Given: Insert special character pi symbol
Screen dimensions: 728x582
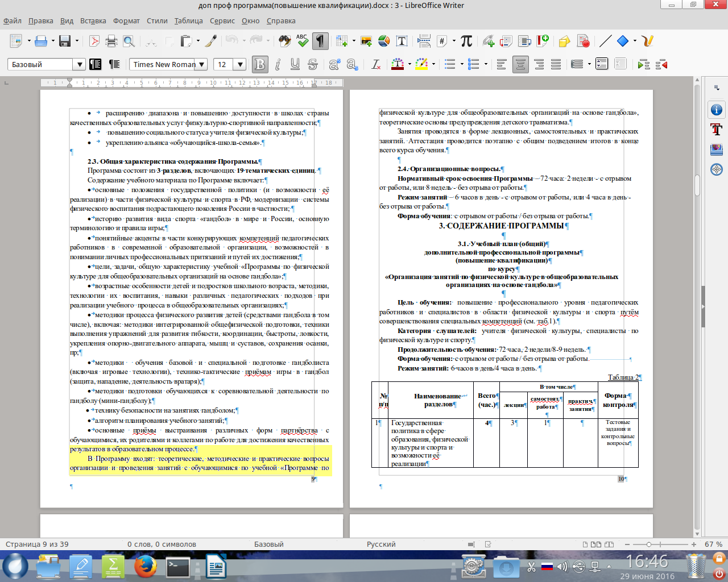Looking at the screenshot, I should coord(466,41).
